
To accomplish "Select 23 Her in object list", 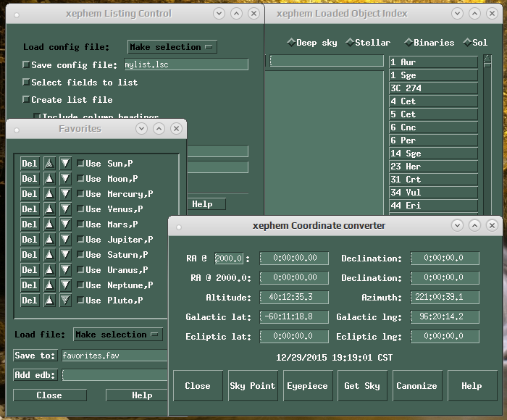I will coord(433,166).
